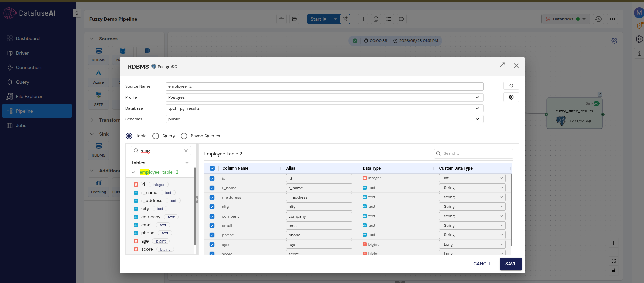Open the edit pipeline pencil icon

pyautogui.click(x=345, y=19)
